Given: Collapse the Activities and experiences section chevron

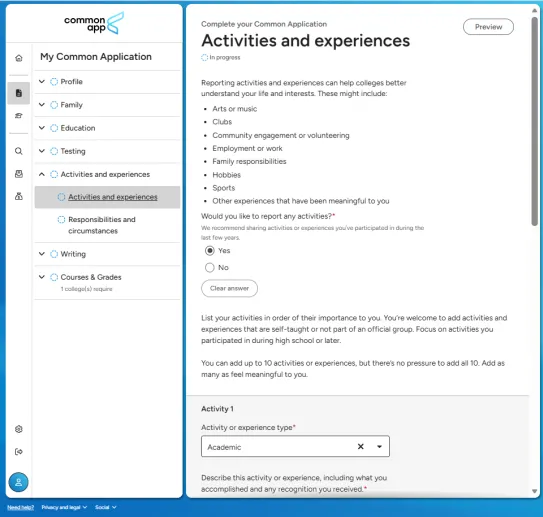Looking at the screenshot, I should pyautogui.click(x=42, y=175).
